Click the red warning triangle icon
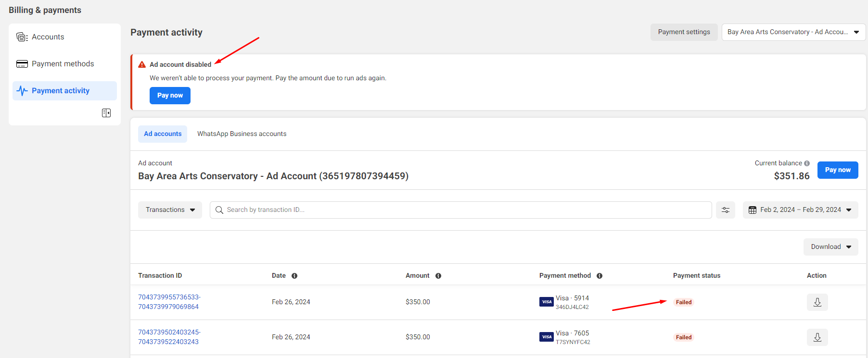 [x=142, y=64]
